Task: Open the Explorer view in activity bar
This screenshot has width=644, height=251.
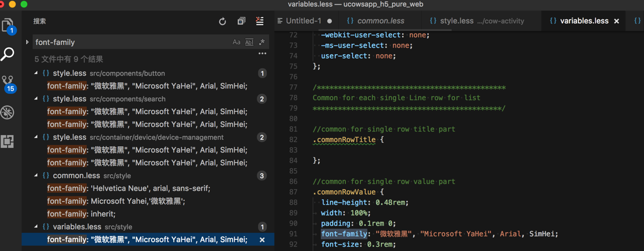Action: point(8,26)
